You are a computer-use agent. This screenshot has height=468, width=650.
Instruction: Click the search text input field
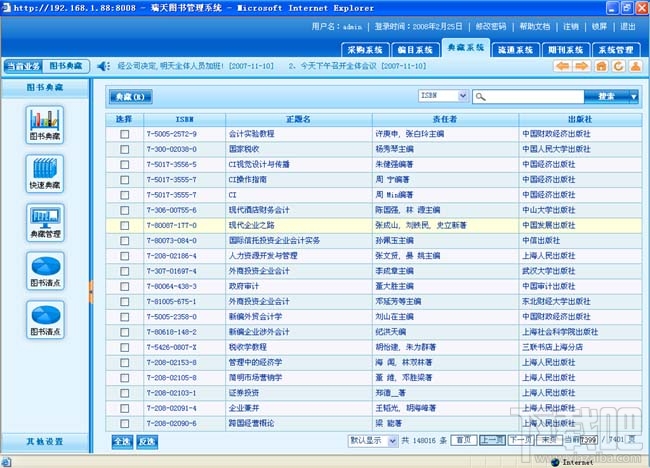pos(529,97)
